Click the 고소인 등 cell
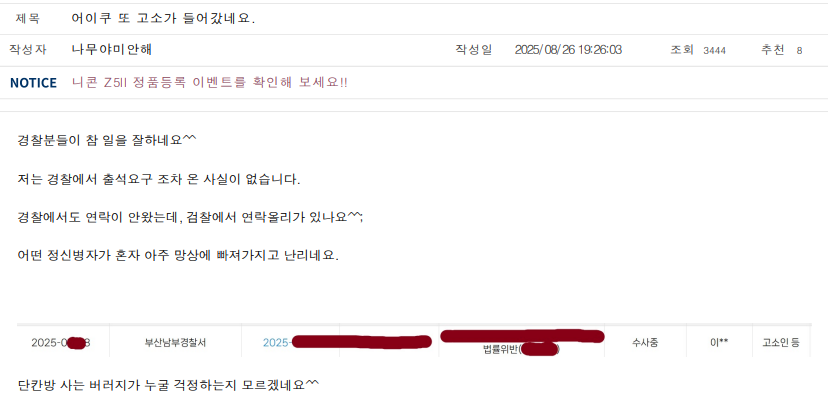The height and width of the screenshot is (410, 828). (780, 342)
